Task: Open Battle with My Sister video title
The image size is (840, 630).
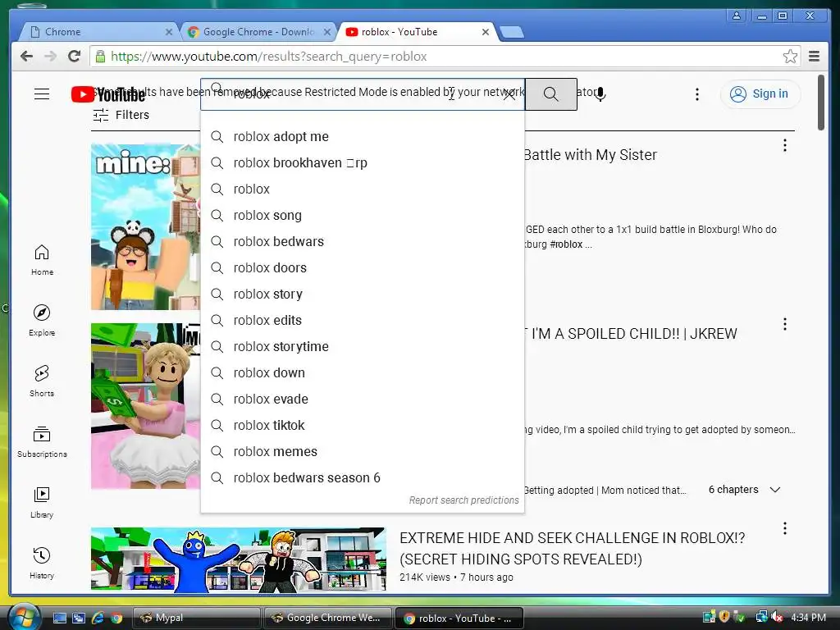Action: [x=591, y=155]
